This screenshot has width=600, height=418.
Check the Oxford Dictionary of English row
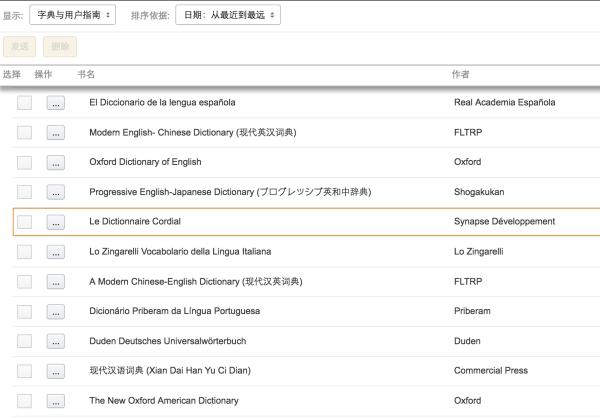24,162
